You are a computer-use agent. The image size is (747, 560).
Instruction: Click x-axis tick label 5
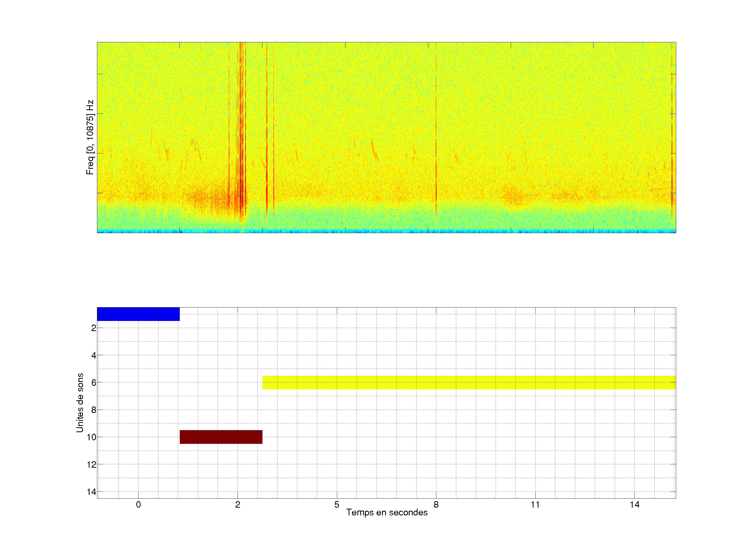click(337, 505)
